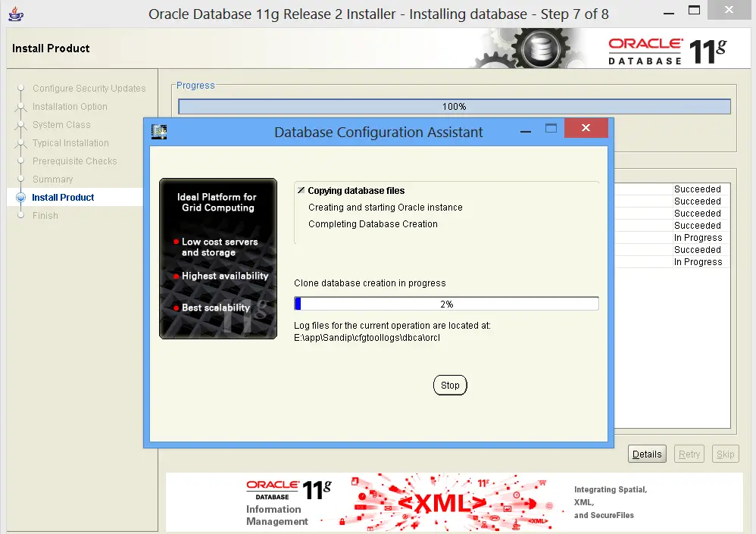Viewport: 756px width, 534px height.
Task: Maximize the Database Configuration Assistant dialog
Action: tap(551, 130)
